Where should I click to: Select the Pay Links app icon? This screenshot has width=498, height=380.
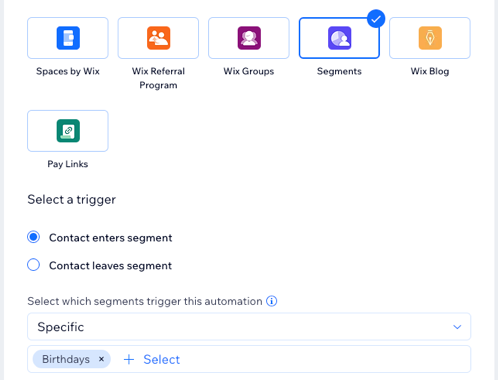point(68,131)
